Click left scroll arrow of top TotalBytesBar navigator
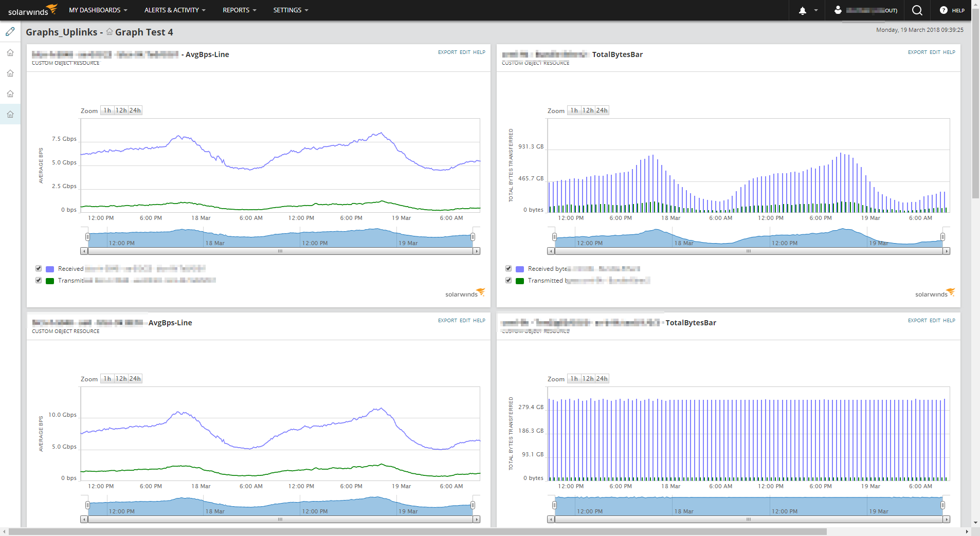This screenshot has height=536, width=980. pyautogui.click(x=551, y=251)
